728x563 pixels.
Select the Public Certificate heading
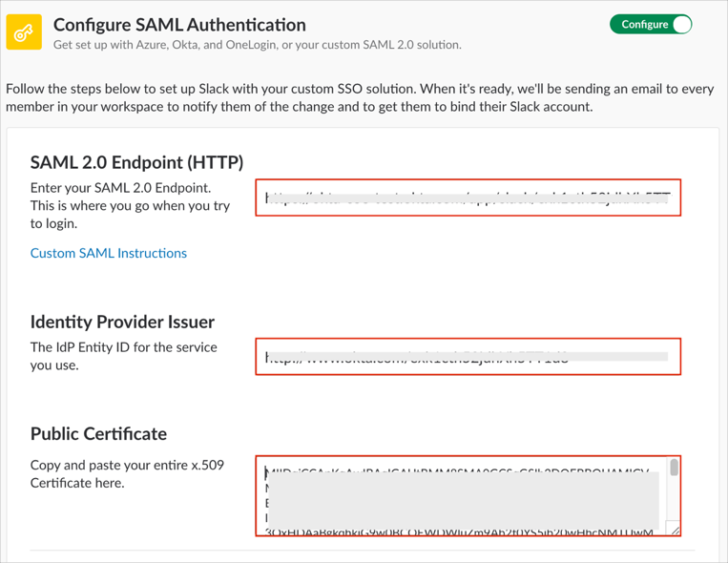point(98,433)
